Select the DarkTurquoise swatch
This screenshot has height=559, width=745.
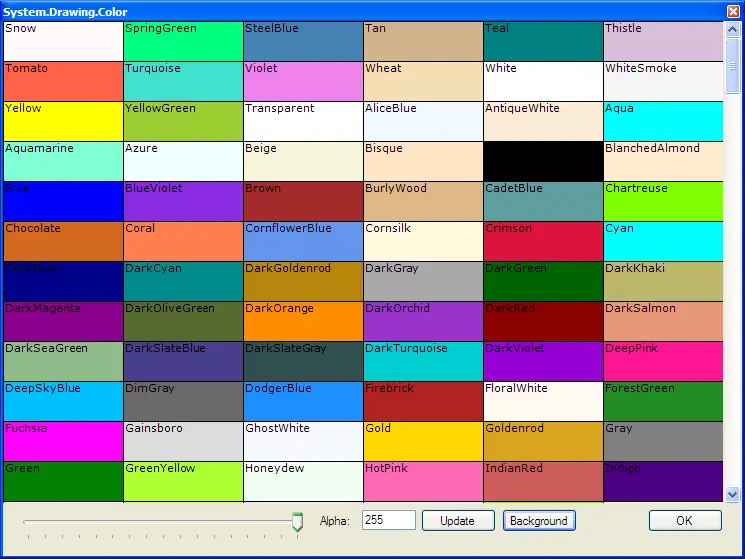point(423,361)
